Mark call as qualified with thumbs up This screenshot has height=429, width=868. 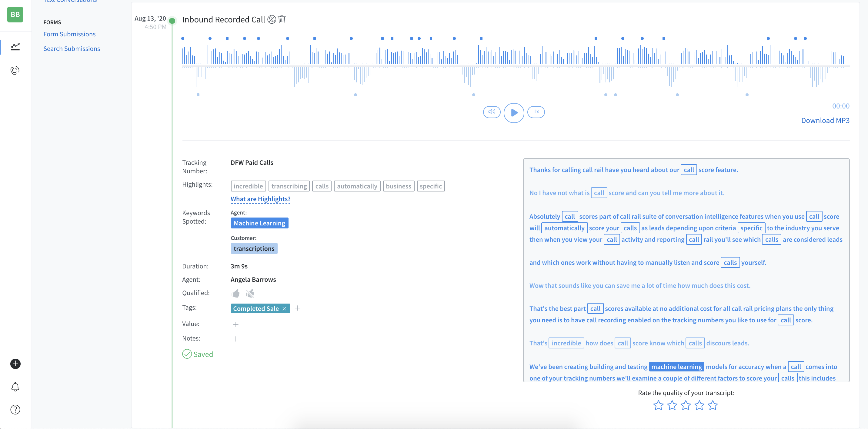[235, 293]
